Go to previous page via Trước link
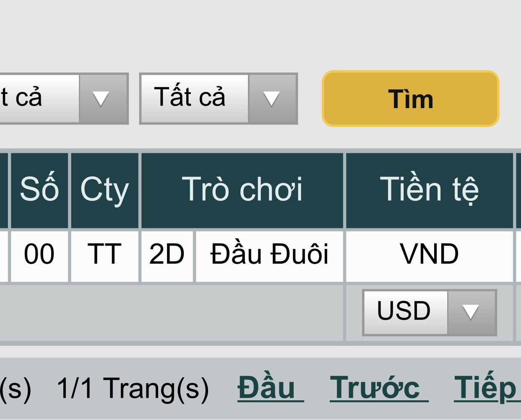Viewport: 521px width, 420px height. tap(375, 388)
